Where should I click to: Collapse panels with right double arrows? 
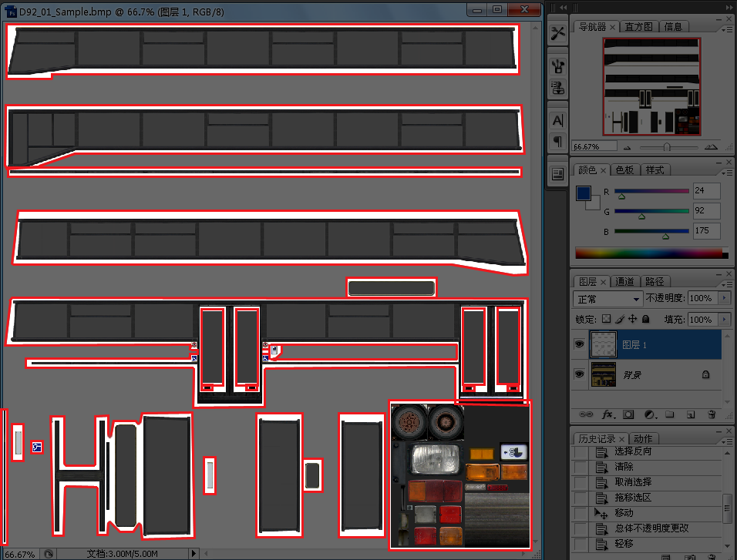pyautogui.click(x=729, y=8)
